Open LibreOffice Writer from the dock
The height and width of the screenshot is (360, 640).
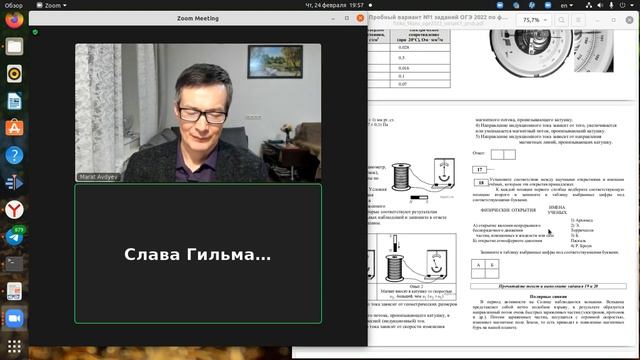tap(14, 101)
